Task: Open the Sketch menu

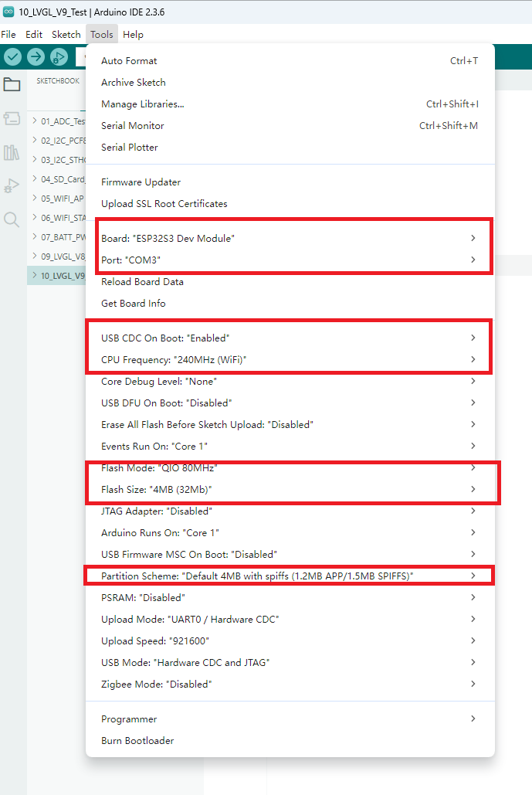Action: tap(66, 35)
